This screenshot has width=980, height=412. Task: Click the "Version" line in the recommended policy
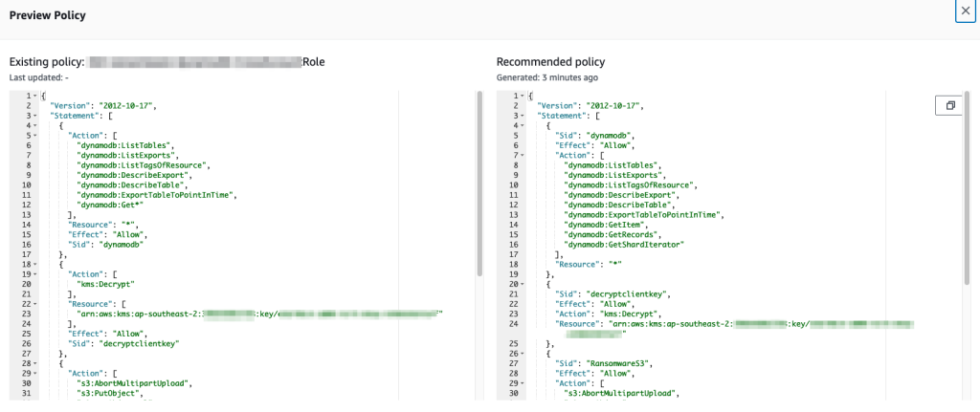pos(590,106)
